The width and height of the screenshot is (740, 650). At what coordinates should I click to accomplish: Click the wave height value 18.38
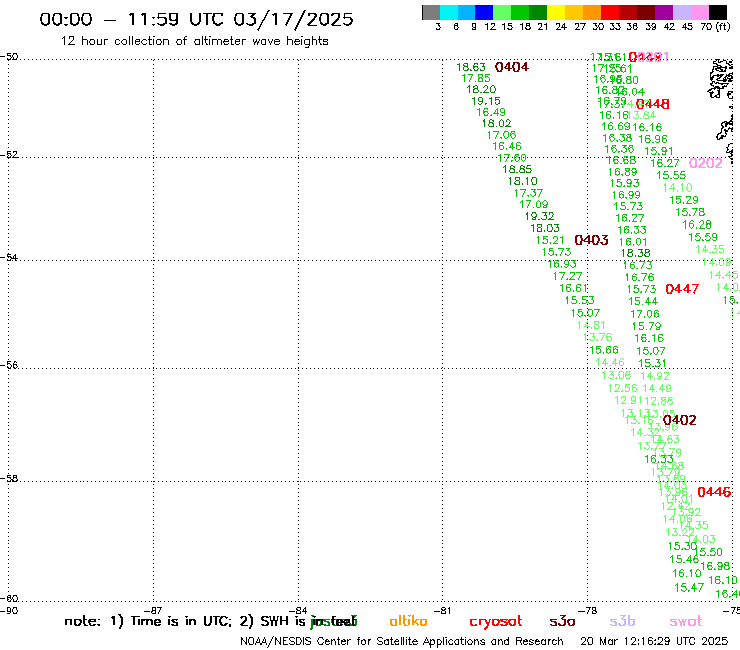point(635,253)
